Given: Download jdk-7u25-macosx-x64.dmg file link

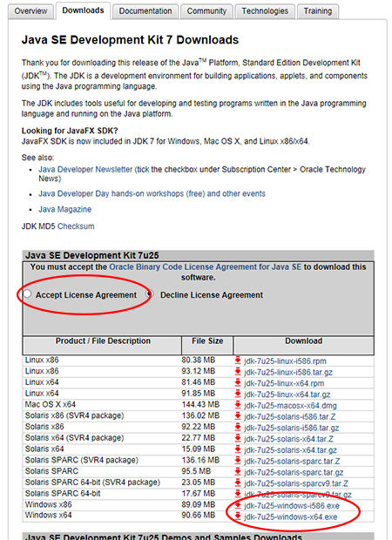Looking at the screenshot, I should coord(290,405).
